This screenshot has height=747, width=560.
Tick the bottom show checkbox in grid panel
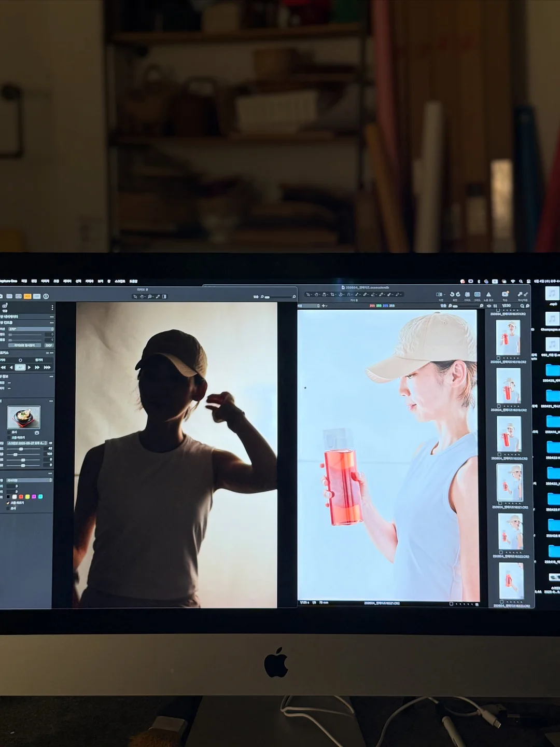tap(8, 508)
